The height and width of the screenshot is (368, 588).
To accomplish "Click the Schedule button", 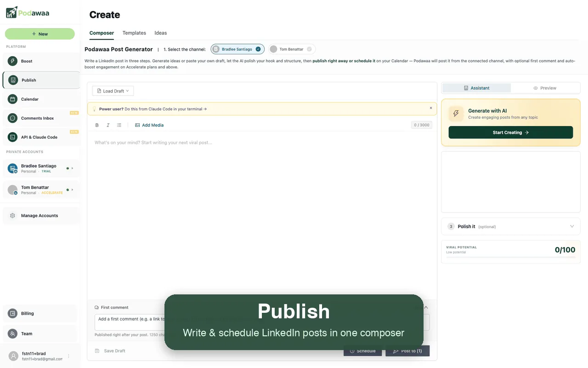I will (x=362, y=351).
